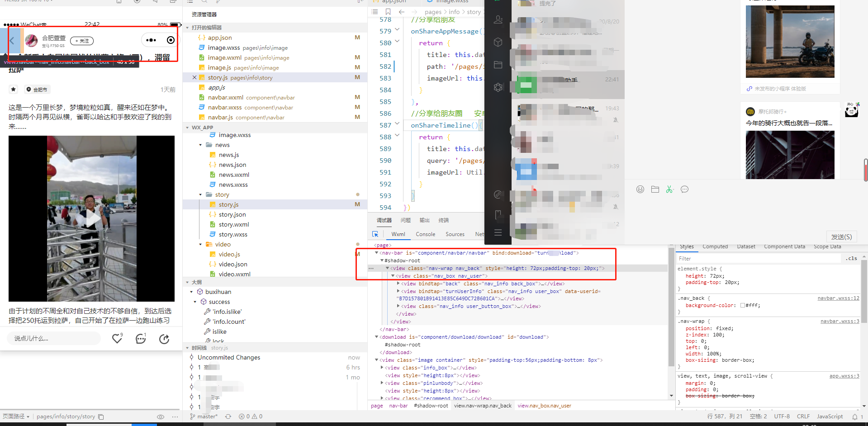Collapse the WX_APP section

click(188, 128)
